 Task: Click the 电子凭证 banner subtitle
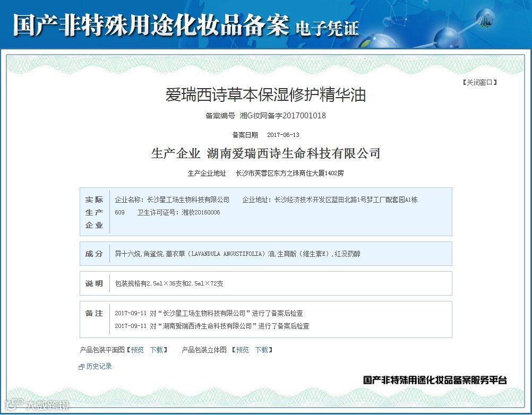(x=327, y=28)
